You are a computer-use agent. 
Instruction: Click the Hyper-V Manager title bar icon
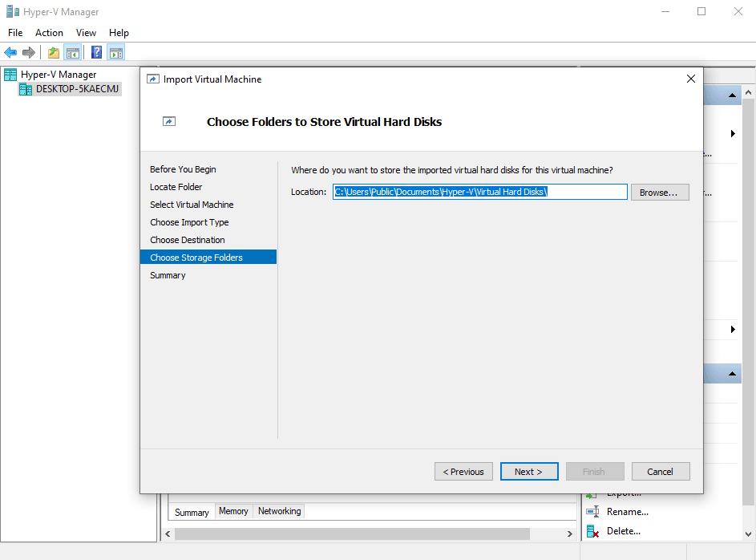point(13,11)
